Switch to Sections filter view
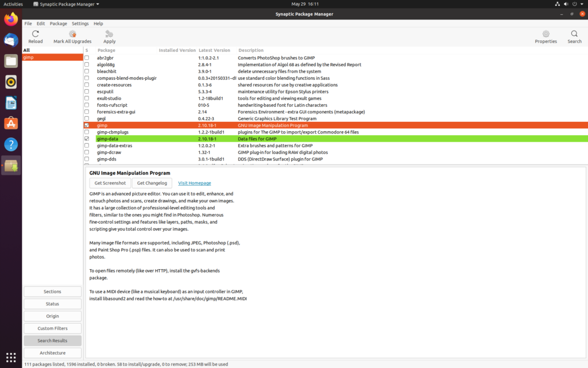The image size is (588, 368). (x=52, y=292)
